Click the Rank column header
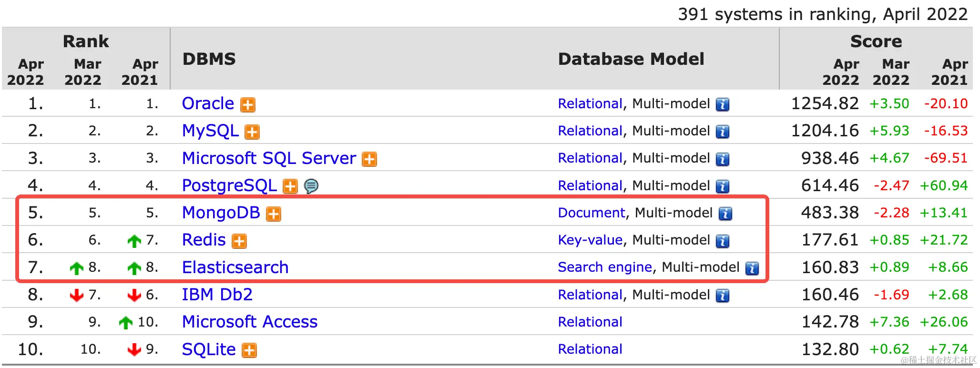The width and height of the screenshot is (980, 368). click(x=86, y=41)
